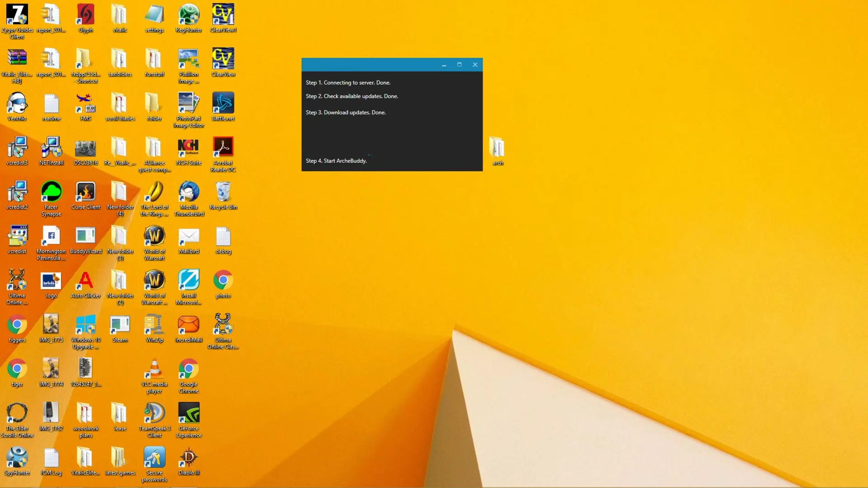The width and height of the screenshot is (868, 488).
Task: Open Mozilla Thunderbird desktop icon
Action: tap(189, 192)
